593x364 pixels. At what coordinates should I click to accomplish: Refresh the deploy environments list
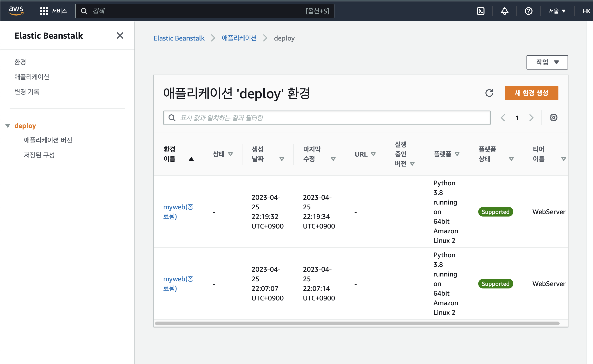click(x=489, y=93)
